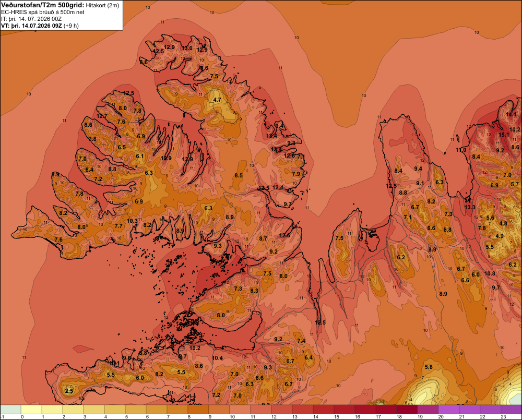The width and height of the screenshot is (522, 420).
Task: Click the 8.7 temperature value
Action: [263, 238]
